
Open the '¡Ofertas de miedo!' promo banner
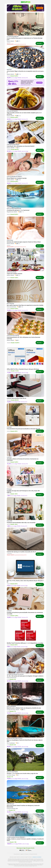25,8
